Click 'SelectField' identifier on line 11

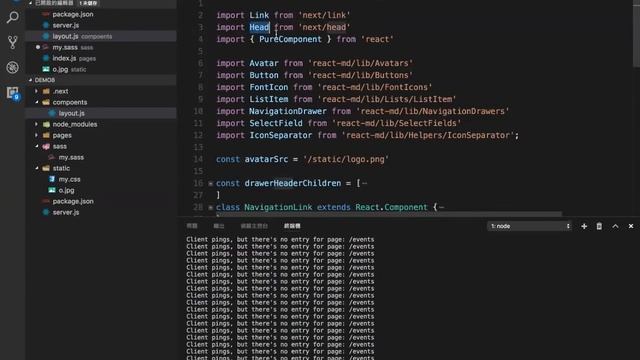coord(276,123)
